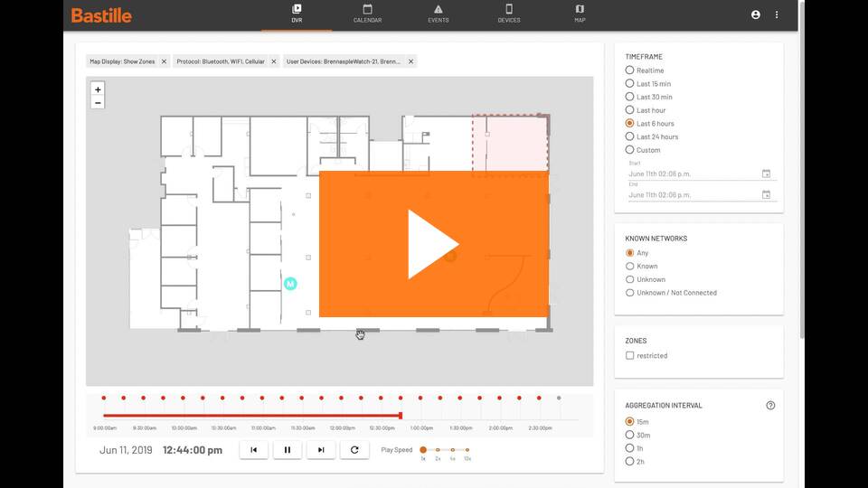
Task: Play the video with the orange play button
Action: pyautogui.click(x=434, y=244)
